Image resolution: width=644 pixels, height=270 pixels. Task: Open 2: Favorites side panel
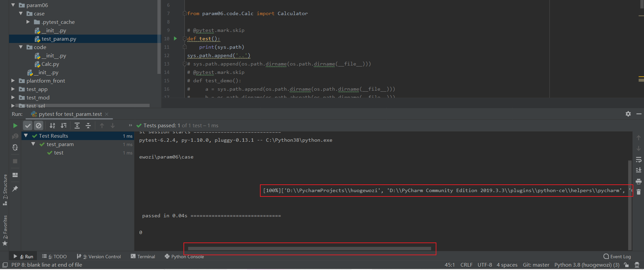tap(5, 230)
